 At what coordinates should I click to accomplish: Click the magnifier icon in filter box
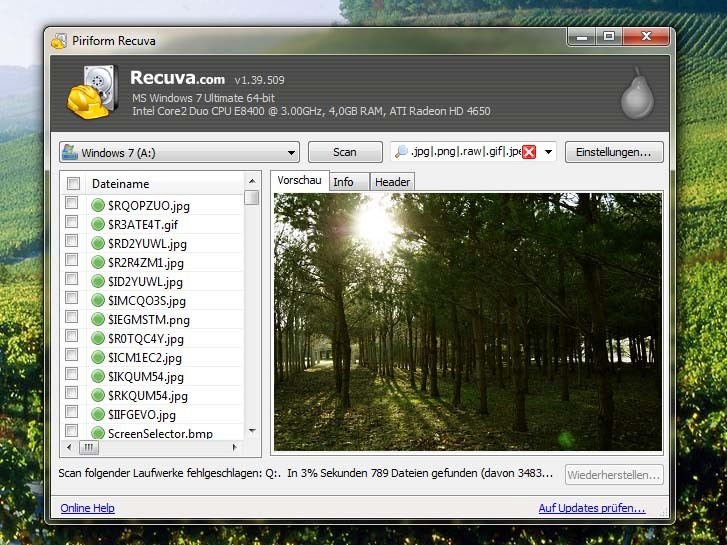pos(401,152)
